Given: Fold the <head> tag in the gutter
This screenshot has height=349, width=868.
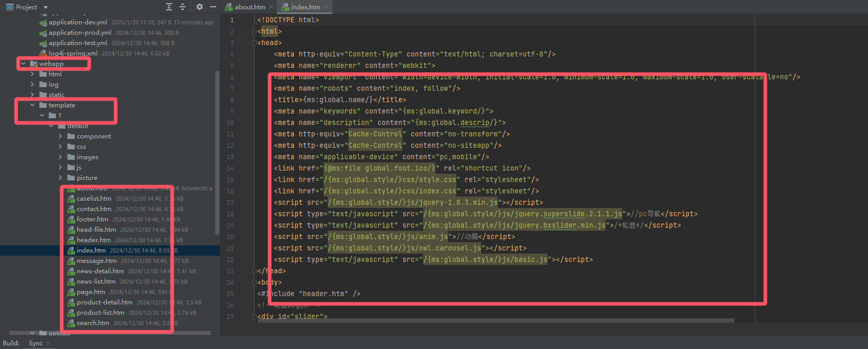Looking at the screenshot, I should click(254, 43).
